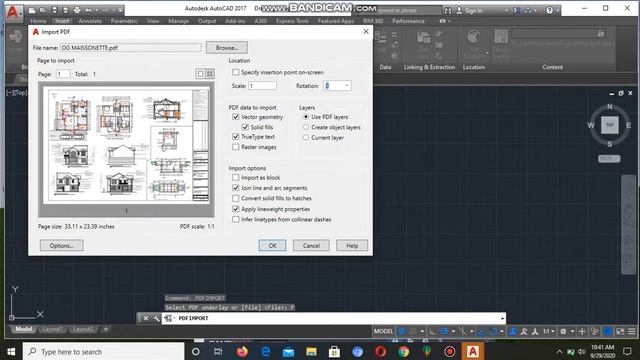Screen dimensions: 640x360
Task: Enable Infer linetypes from collinear dashes
Action: pyautogui.click(x=236, y=220)
